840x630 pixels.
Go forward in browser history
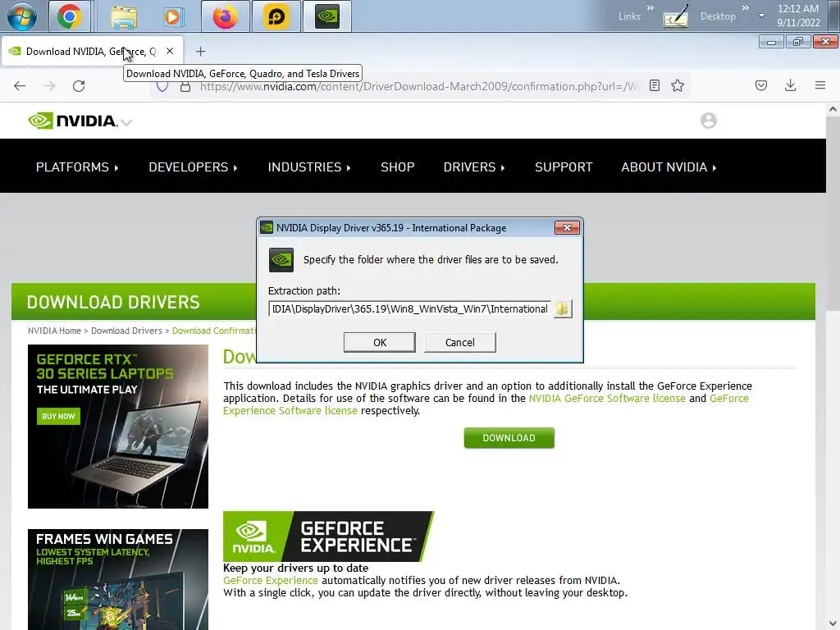coord(49,85)
